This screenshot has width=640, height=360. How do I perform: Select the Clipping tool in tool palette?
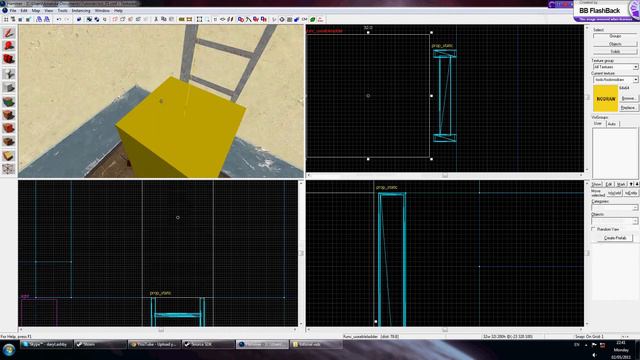tap(9, 156)
